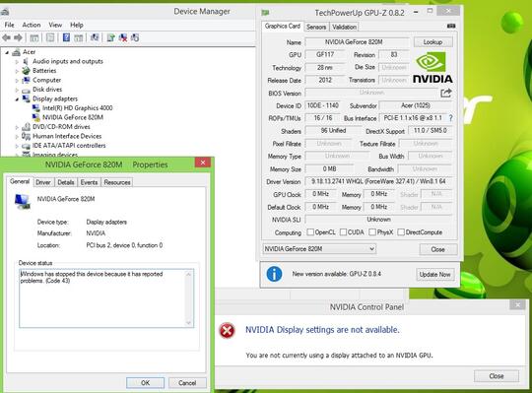Click the blue info icon in GPU-Z update bar
Image resolution: width=532 pixels, height=393 pixels.
(274, 274)
